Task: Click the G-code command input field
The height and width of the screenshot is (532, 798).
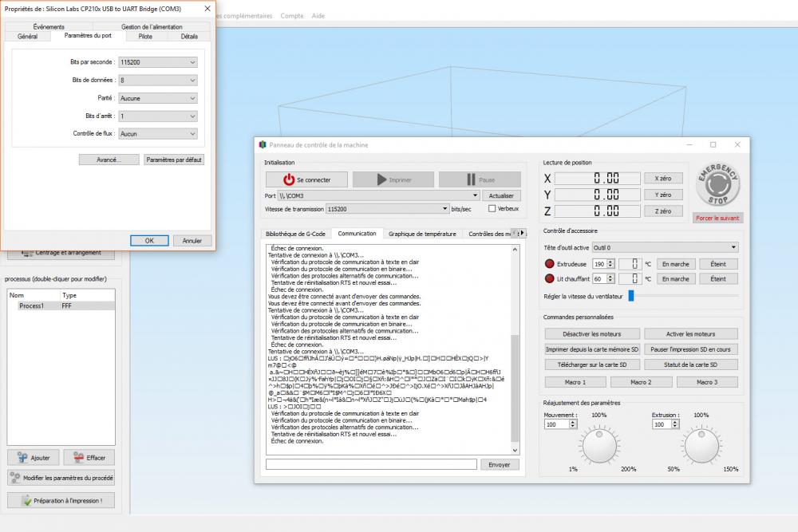Action: (372, 464)
